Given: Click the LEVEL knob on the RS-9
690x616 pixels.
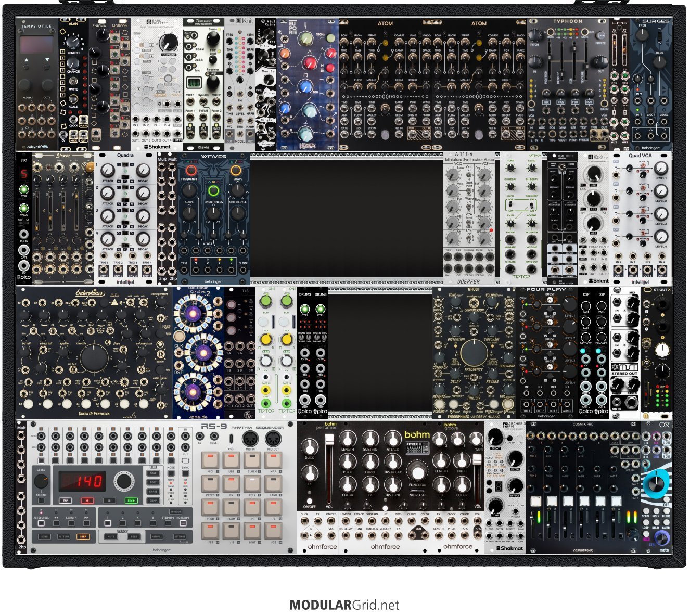Looking at the screenshot, I should [x=41, y=482].
